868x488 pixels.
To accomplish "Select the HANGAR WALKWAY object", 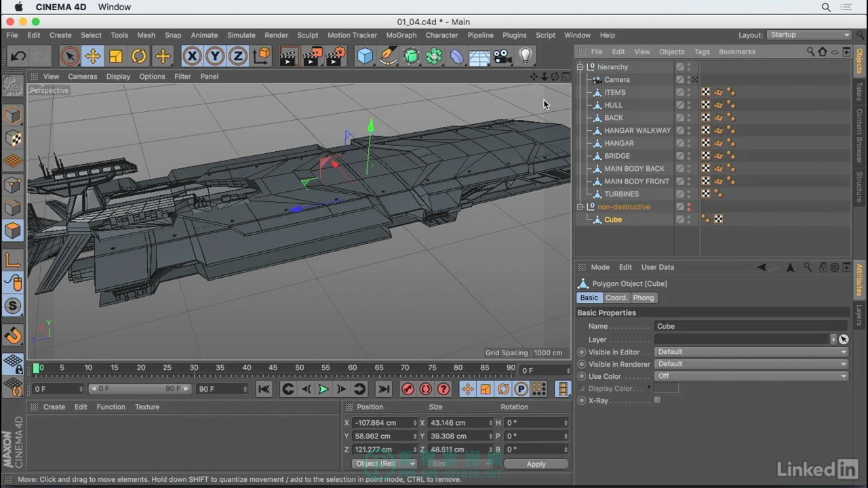I will (637, 130).
